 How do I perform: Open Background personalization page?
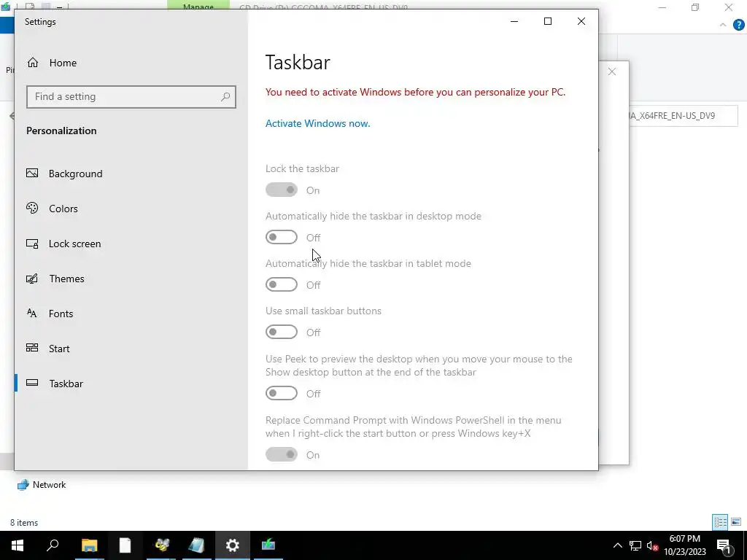pos(75,174)
